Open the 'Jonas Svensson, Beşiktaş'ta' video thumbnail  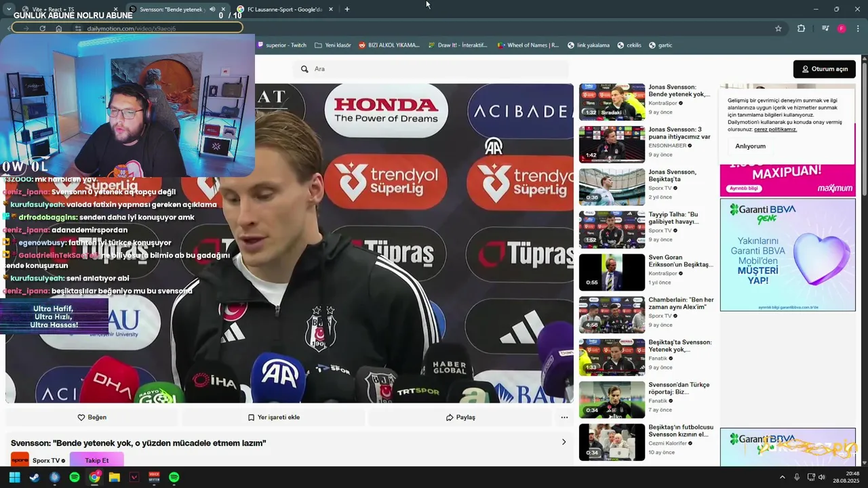(x=612, y=186)
